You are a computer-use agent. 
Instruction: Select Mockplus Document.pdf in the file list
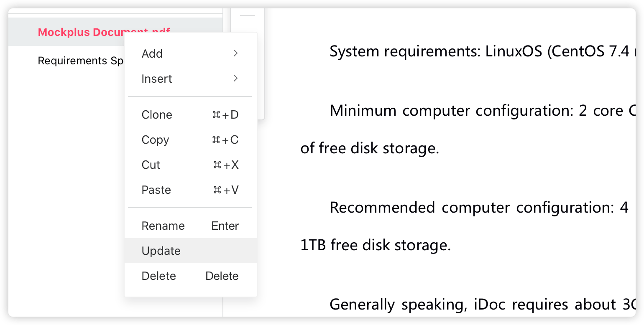click(79, 32)
